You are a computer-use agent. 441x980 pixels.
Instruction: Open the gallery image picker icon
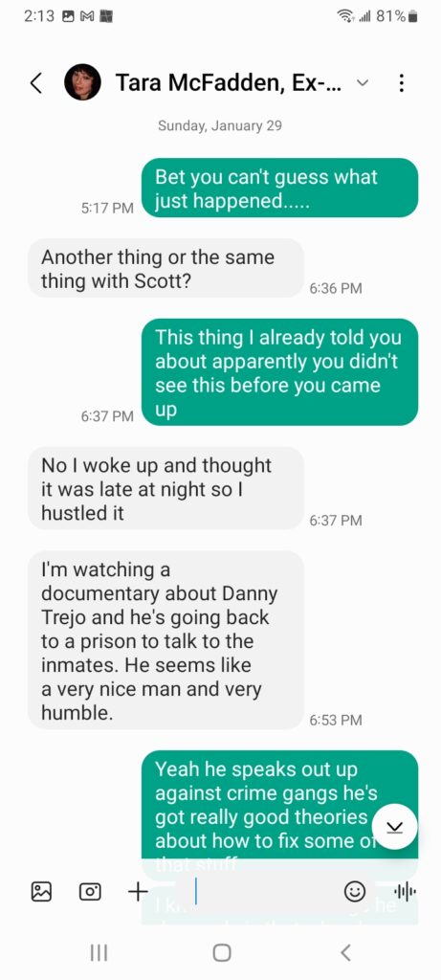pos(41,891)
